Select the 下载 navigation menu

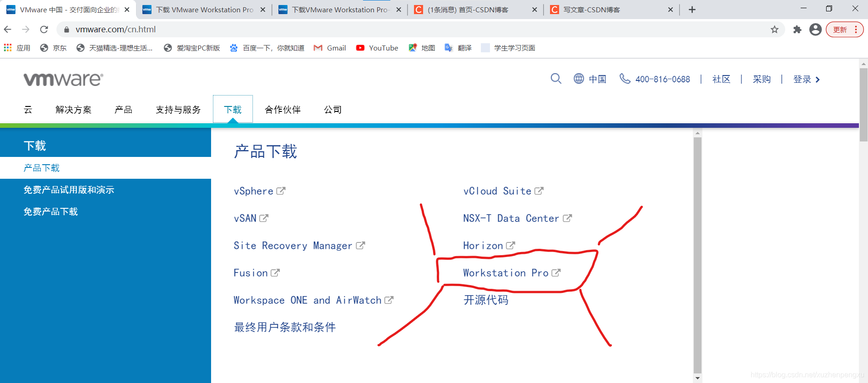click(233, 110)
